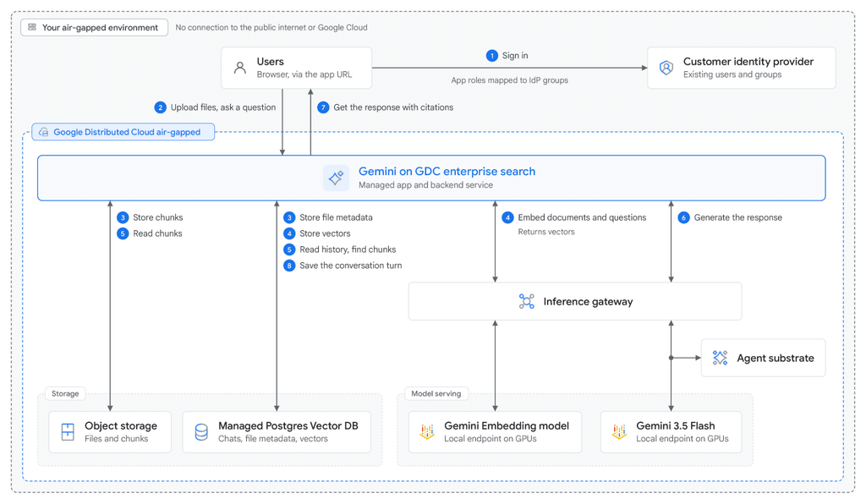Click the 'Gemini 3.5 Flash' title
The height and width of the screenshot is (504, 866).
(676, 426)
